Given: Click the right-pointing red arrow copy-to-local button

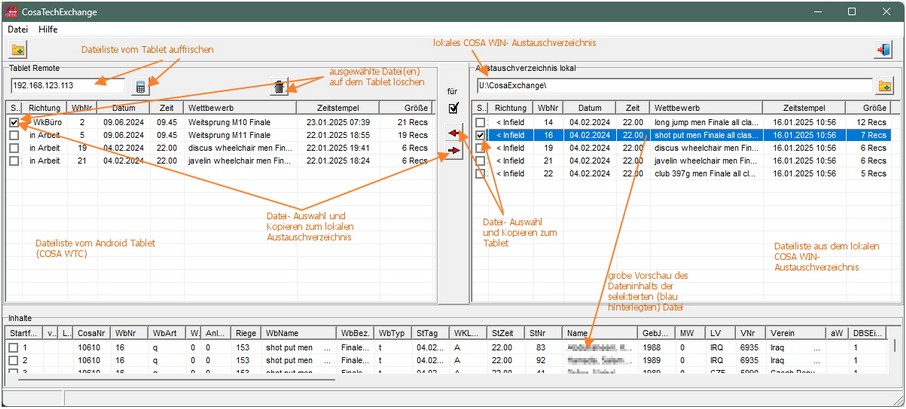Looking at the screenshot, I should click(x=455, y=150).
